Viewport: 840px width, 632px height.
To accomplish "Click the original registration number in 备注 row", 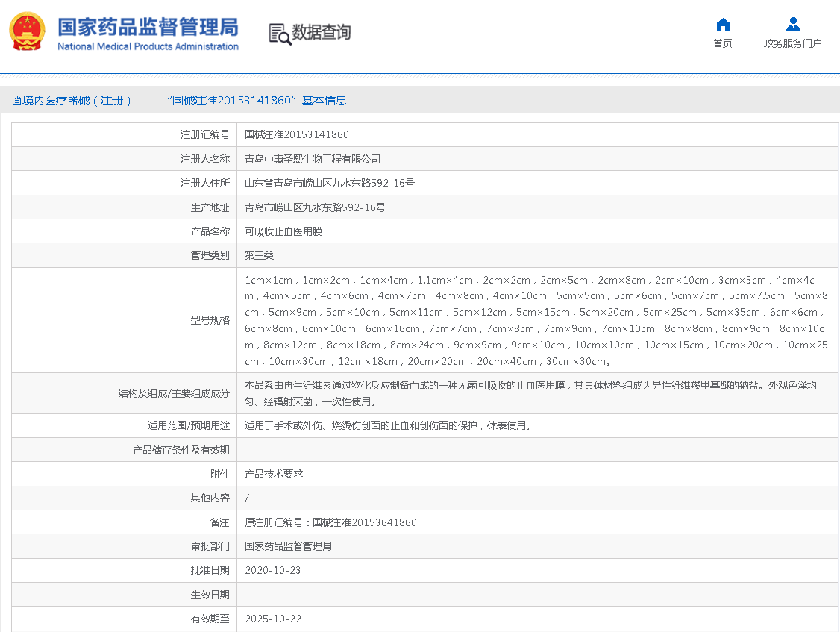I will [330, 522].
